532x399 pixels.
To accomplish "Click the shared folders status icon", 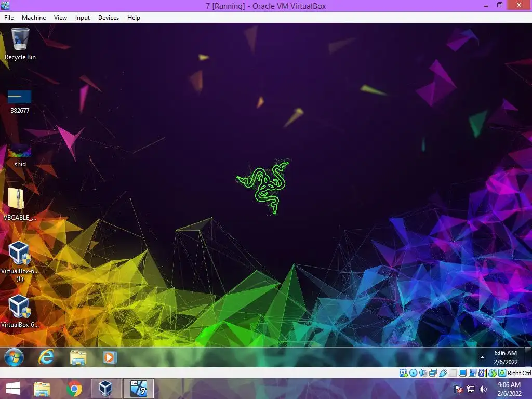I will click(x=453, y=373).
